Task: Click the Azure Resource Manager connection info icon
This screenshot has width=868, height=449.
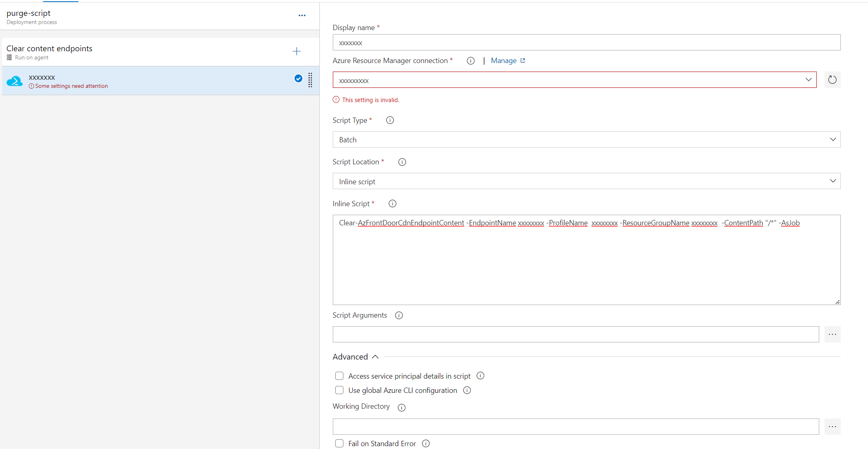Action: [470, 61]
